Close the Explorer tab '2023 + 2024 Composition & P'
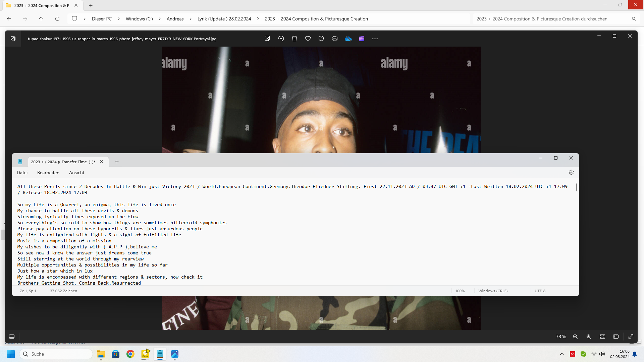 tap(76, 5)
